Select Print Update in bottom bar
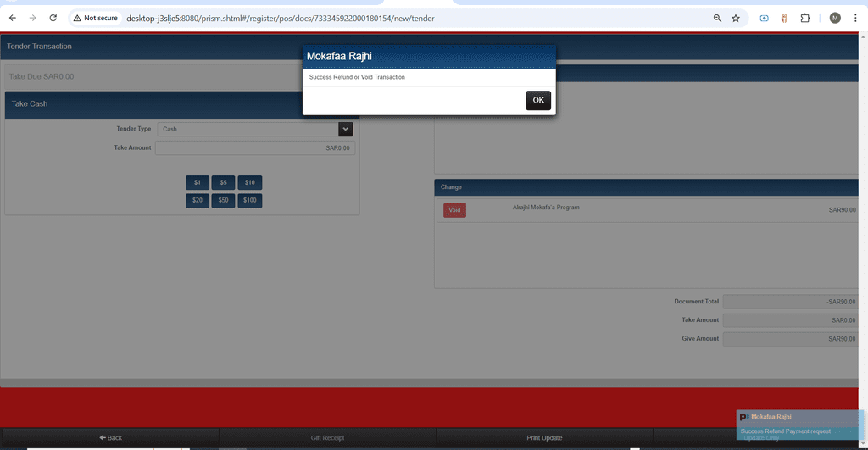Screen dimensions: 868x450 544,438
